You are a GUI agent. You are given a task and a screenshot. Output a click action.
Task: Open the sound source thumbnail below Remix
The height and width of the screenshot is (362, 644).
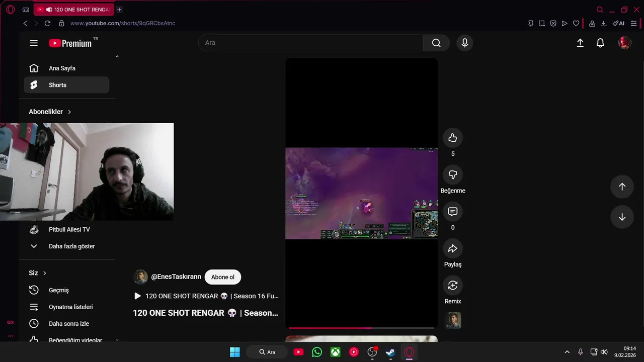[453, 320]
